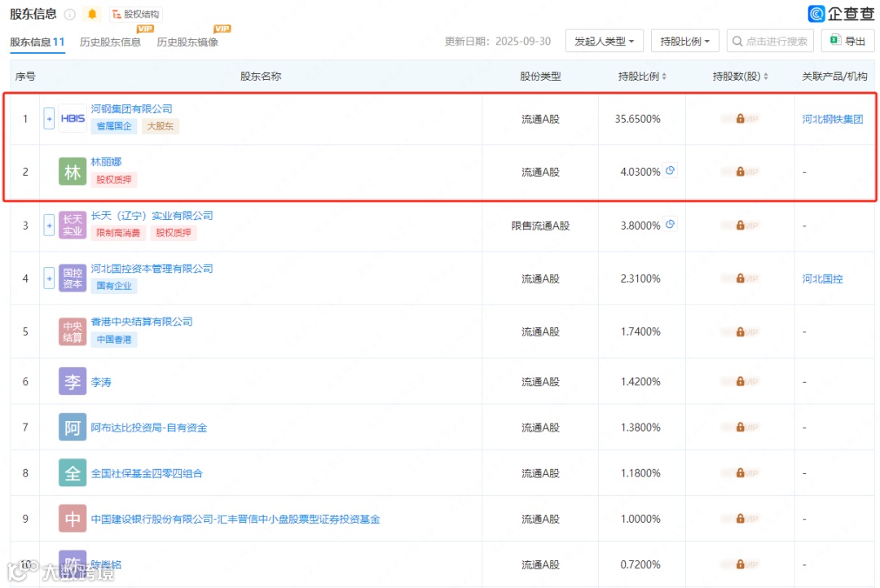The width and height of the screenshot is (880, 588).
Task: Open 林丽娜 shareholder link
Action: click(106, 162)
